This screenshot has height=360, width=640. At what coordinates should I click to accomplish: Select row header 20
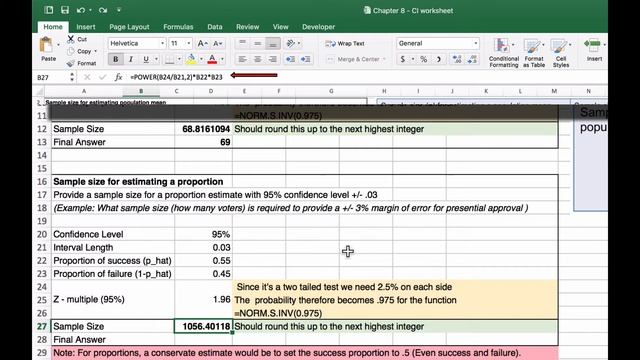point(42,234)
